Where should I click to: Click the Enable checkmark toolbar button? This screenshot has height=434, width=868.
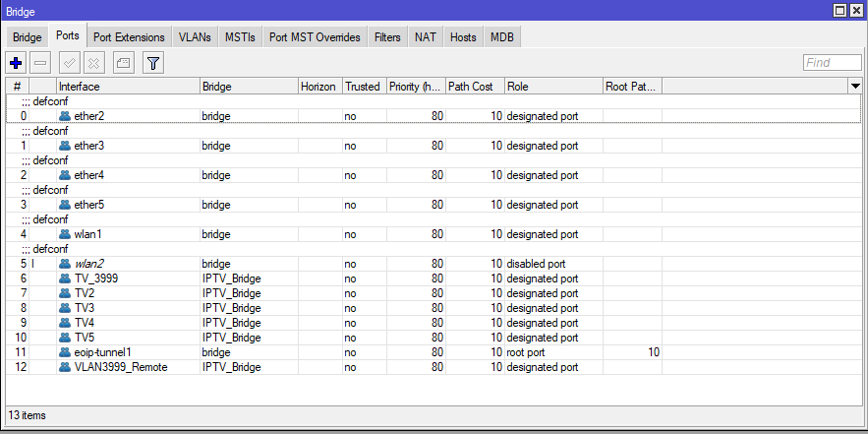point(70,63)
